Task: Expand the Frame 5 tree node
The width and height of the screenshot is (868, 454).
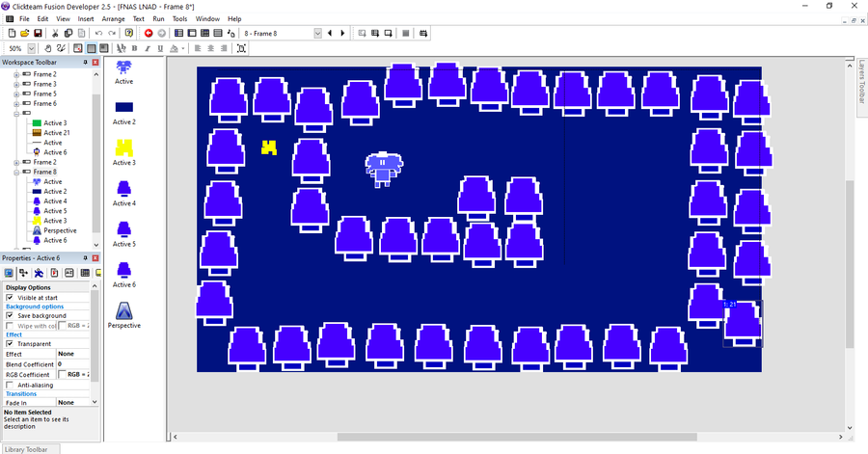Action: tap(16, 94)
